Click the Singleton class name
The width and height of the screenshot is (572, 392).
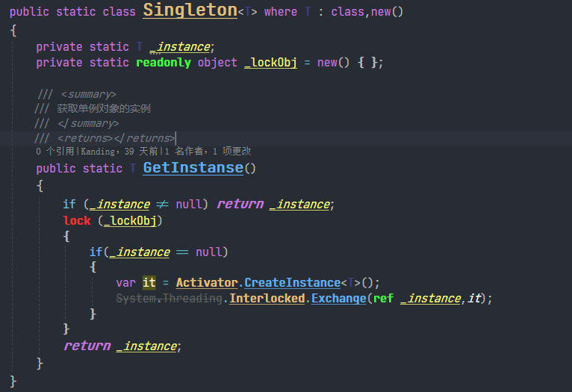click(x=190, y=10)
